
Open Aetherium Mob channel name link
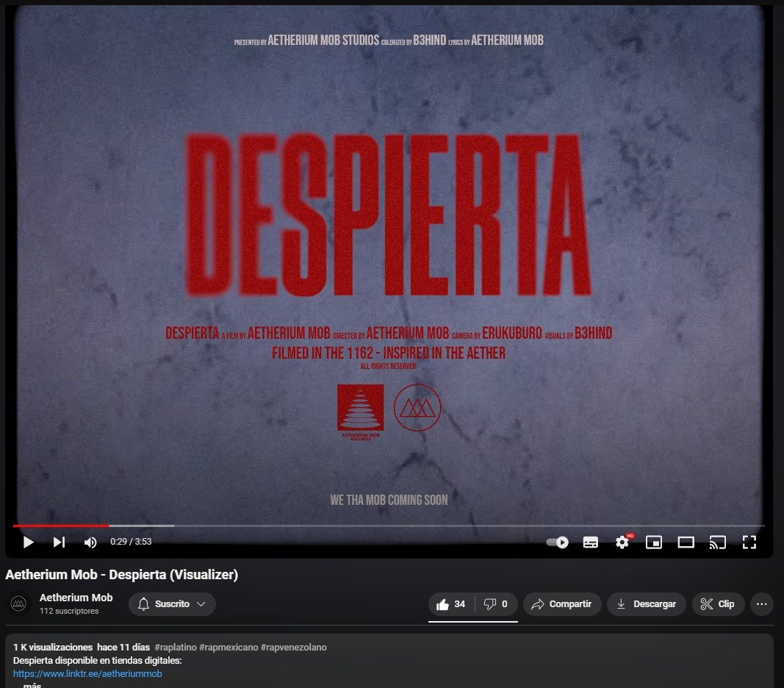(76, 598)
